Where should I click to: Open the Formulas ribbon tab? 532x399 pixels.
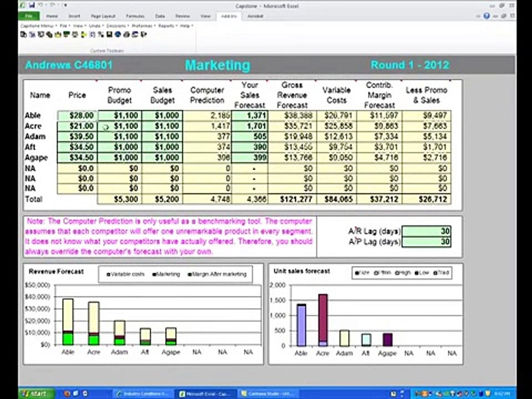135,16
